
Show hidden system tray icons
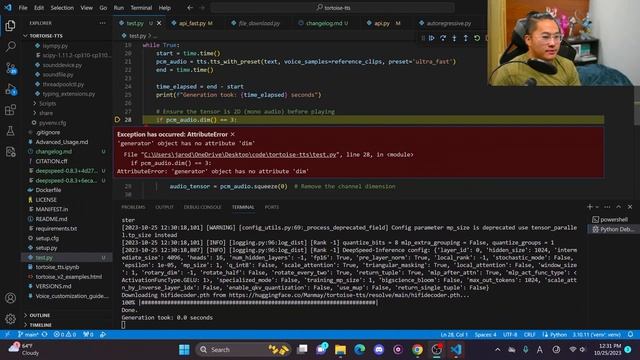(x=498, y=349)
